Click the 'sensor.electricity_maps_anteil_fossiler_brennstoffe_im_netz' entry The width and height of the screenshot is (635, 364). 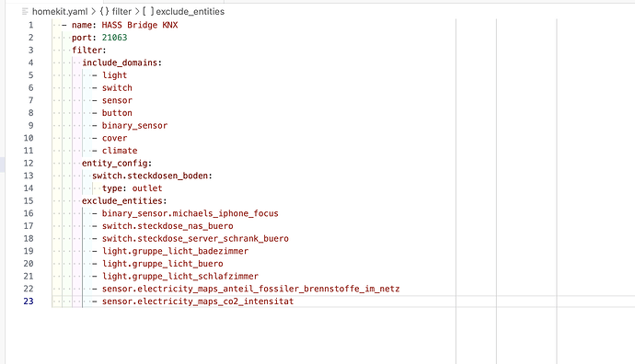pos(250,289)
